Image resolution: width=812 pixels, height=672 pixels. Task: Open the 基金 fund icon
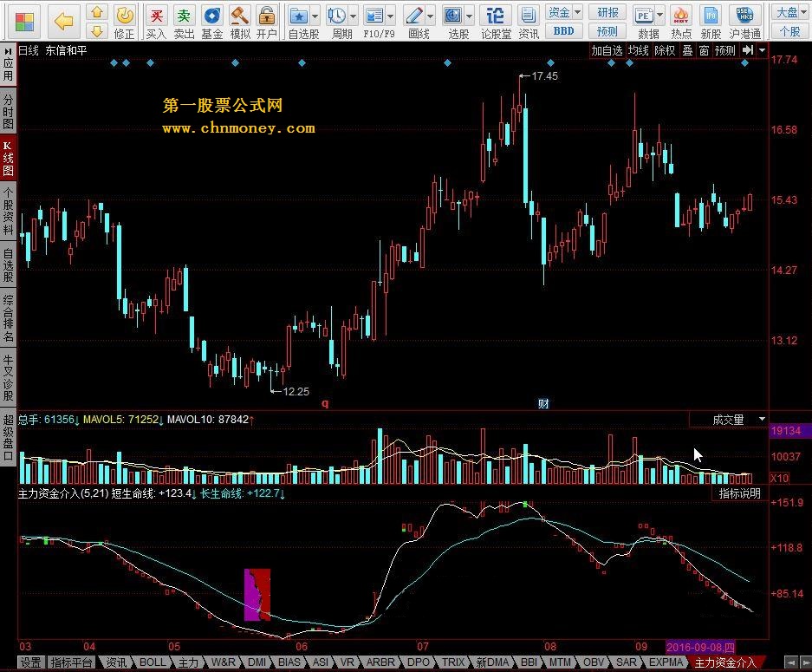pyautogui.click(x=211, y=16)
